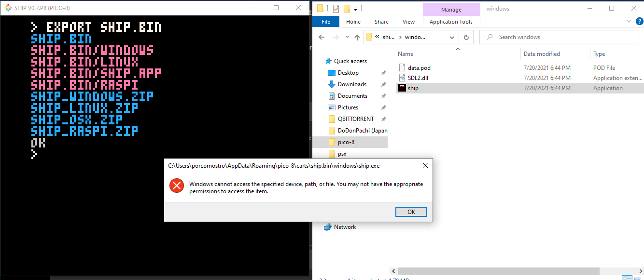Open Network in the navigation pane
Image resolution: width=644 pixels, height=280 pixels.
345,227
